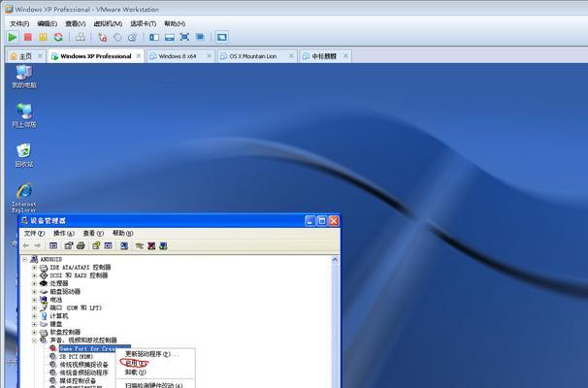The image size is (588, 388).
Task: Expand SCSI and RAID controllers node
Action: coord(34,275)
